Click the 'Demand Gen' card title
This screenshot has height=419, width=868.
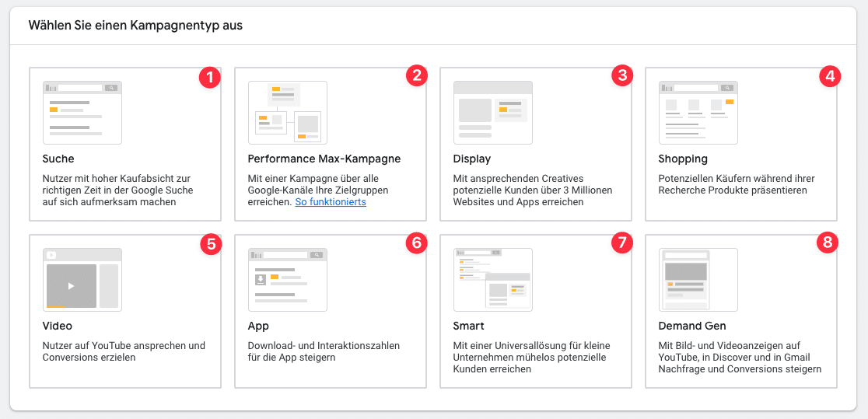[x=692, y=326]
